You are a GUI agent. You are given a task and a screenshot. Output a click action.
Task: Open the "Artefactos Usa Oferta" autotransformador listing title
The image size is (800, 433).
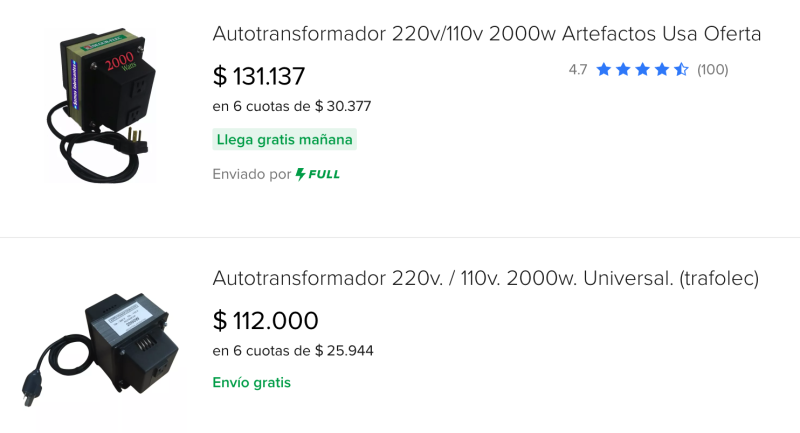click(x=487, y=34)
